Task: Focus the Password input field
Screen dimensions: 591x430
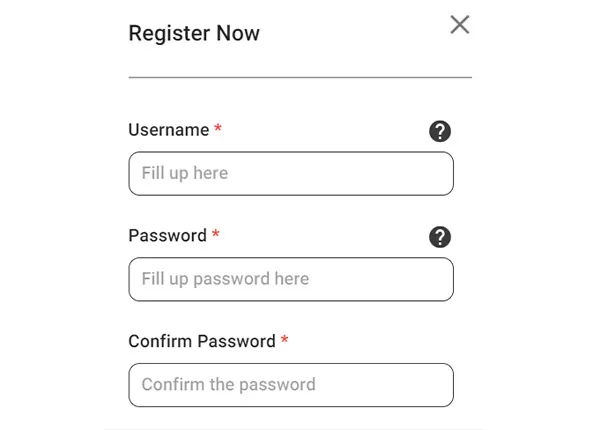Action: click(x=291, y=279)
